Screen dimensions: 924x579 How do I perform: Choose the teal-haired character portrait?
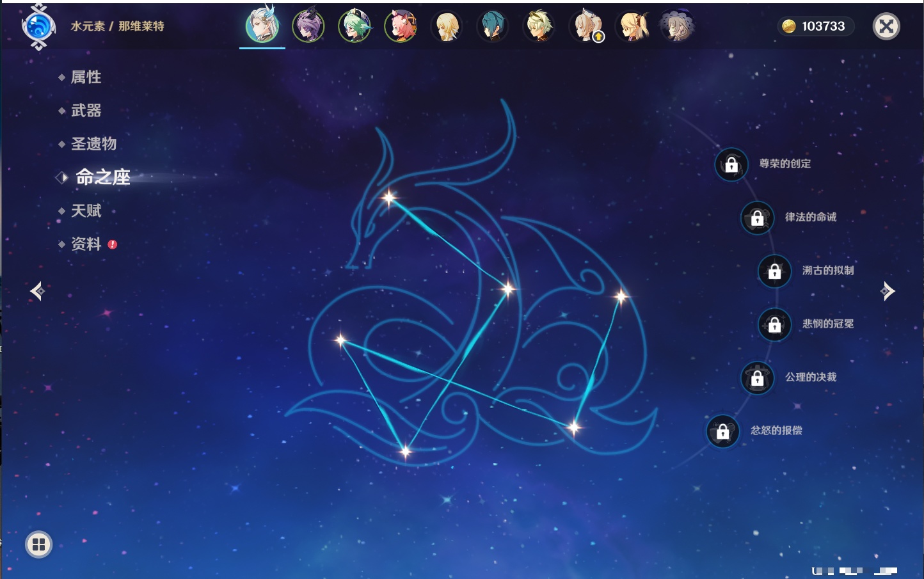click(493, 26)
